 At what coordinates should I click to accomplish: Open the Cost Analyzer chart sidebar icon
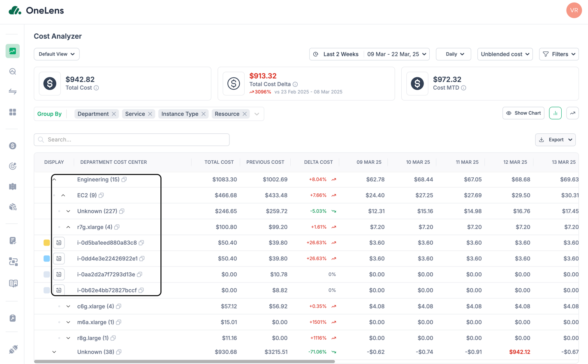pyautogui.click(x=13, y=51)
